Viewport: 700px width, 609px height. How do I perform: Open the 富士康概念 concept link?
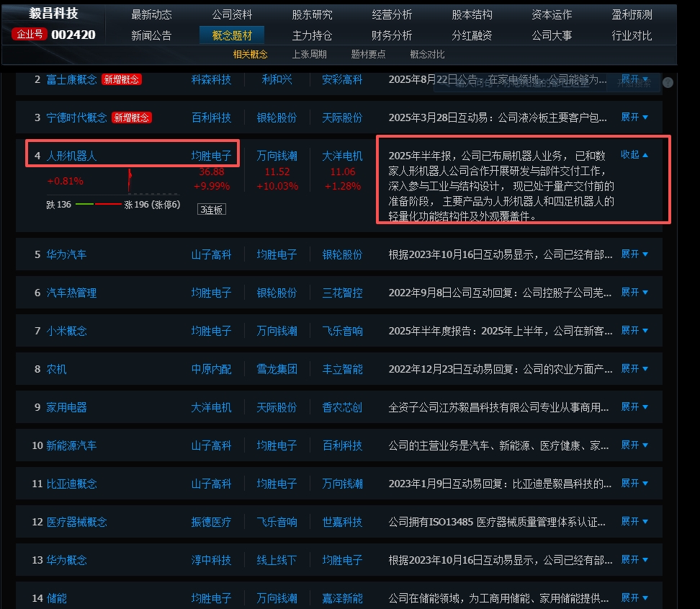pos(71,79)
